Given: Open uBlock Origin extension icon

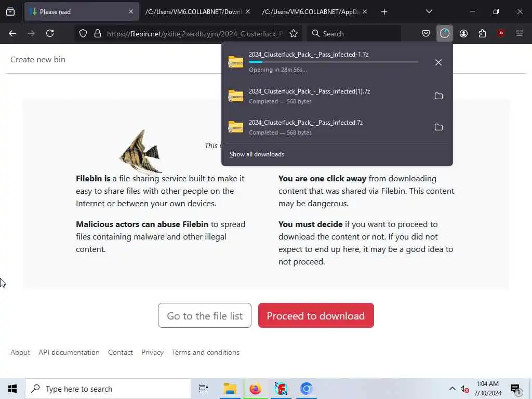Looking at the screenshot, I should tap(501, 33).
